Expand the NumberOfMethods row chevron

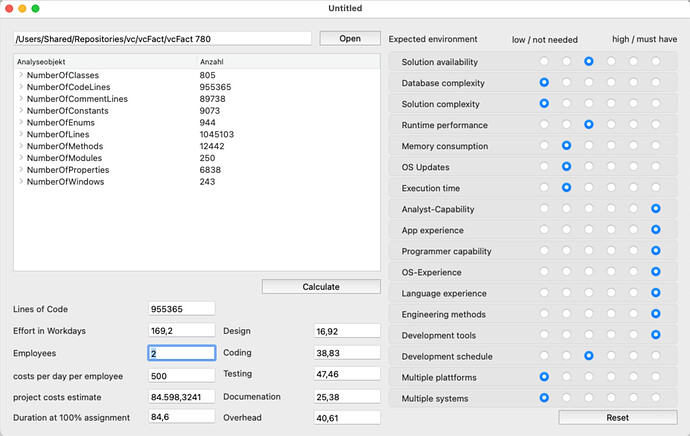21,146
